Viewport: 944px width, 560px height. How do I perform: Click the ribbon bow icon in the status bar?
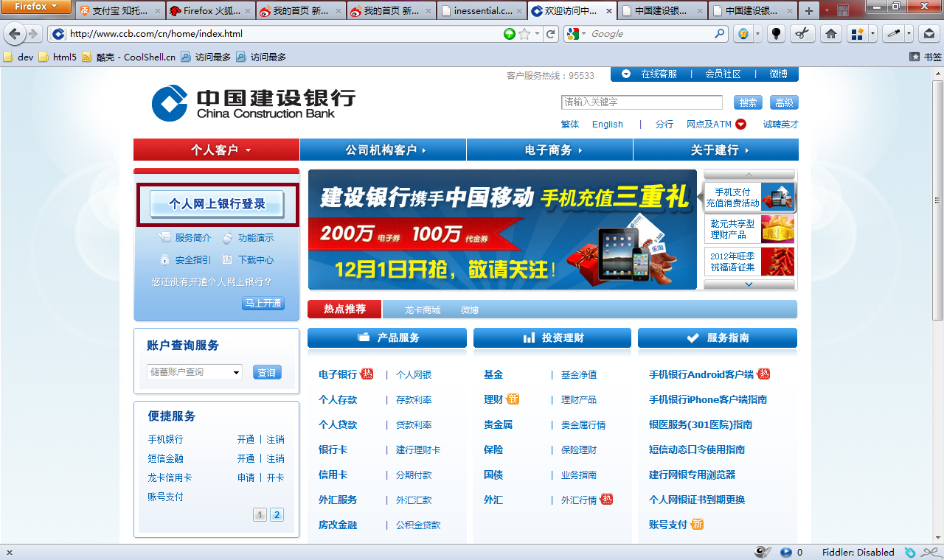click(931, 552)
